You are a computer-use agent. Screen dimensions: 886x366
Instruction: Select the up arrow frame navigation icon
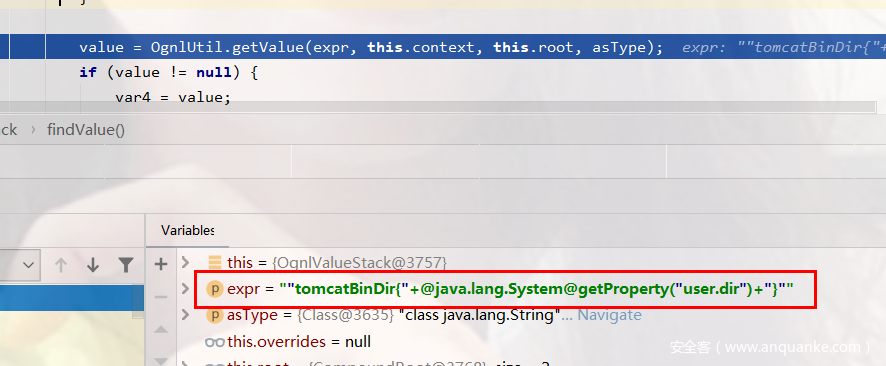[x=61, y=264]
